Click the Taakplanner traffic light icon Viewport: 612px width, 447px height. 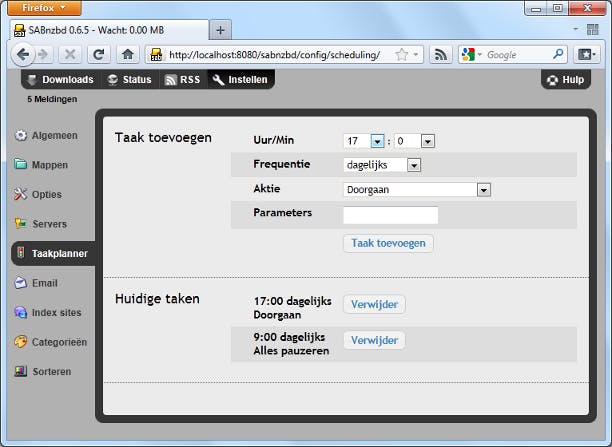21,253
